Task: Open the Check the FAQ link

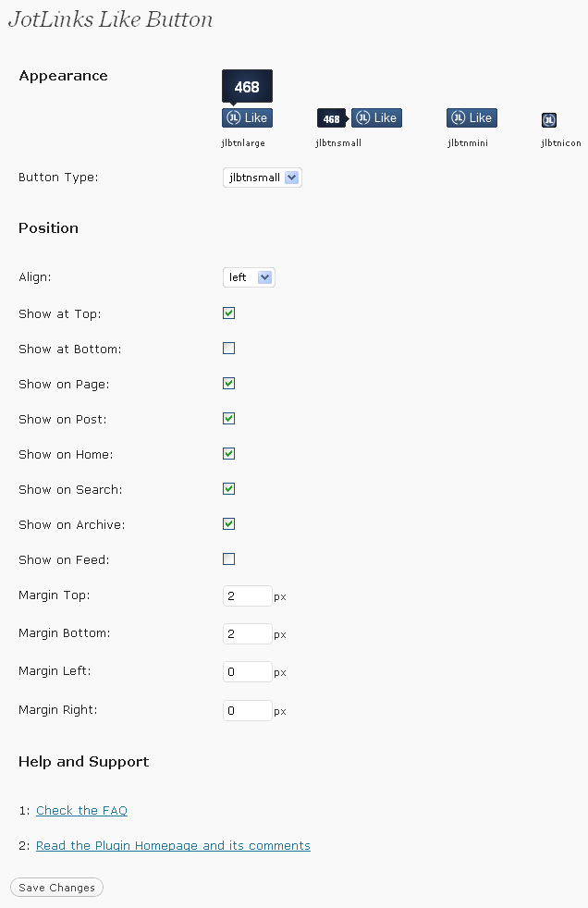Action: (x=81, y=811)
